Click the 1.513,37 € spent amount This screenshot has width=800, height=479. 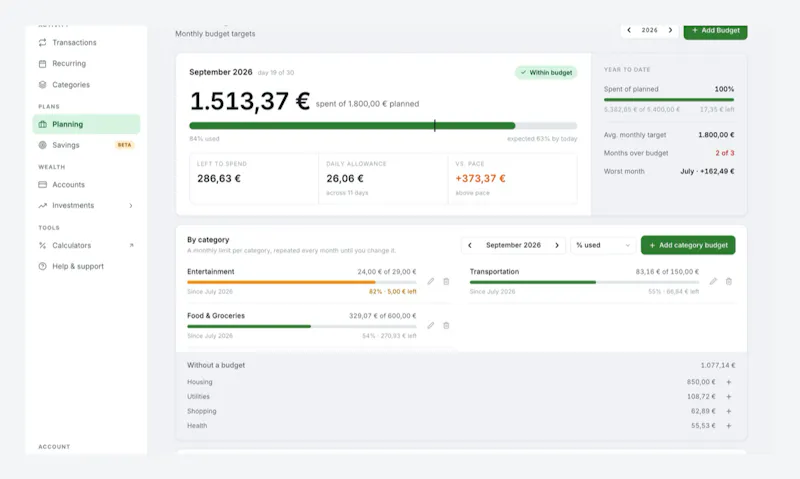pos(249,101)
